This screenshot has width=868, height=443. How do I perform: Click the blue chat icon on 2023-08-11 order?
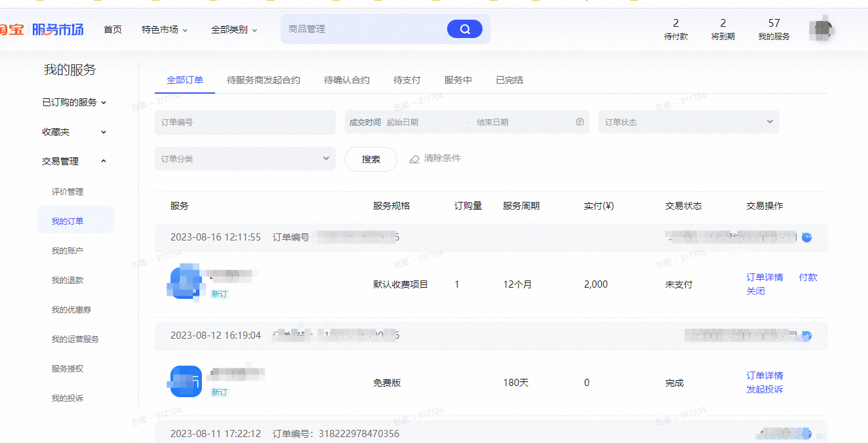click(x=806, y=434)
